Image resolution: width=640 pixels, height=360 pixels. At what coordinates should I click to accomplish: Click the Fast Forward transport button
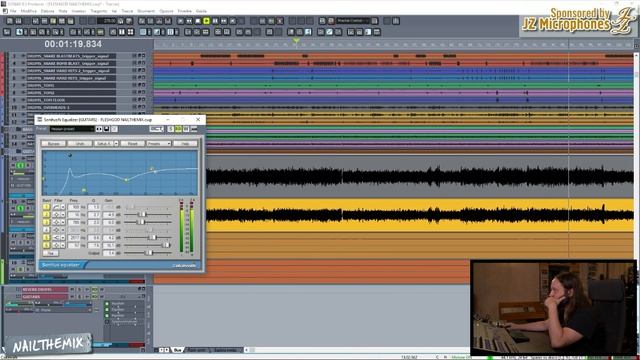(x=224, y=21)
